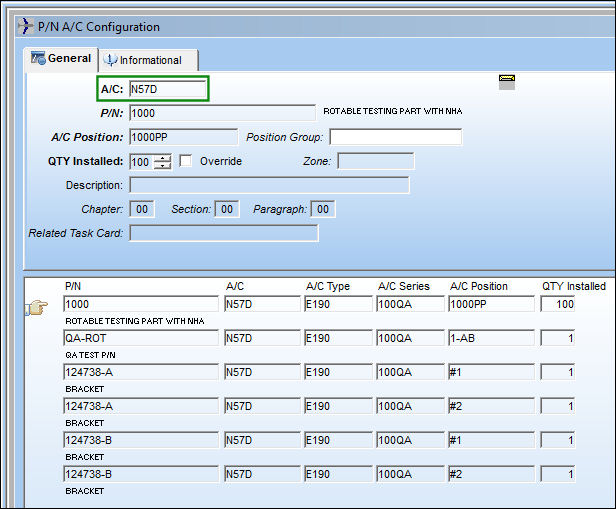
Task: Click the Description input field
Action: click(x=270, y=185)
